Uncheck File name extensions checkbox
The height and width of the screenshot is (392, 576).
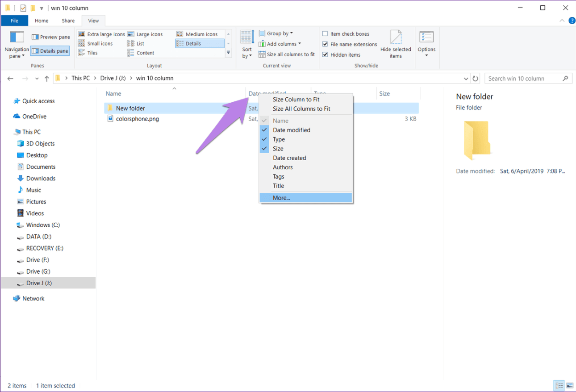pos(325,44)
